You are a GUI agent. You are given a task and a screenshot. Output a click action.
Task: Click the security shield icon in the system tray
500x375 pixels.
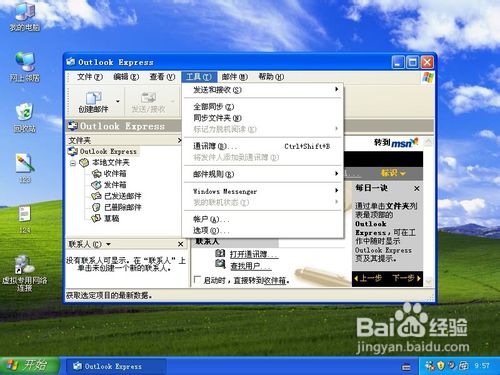tap(441, 366)
